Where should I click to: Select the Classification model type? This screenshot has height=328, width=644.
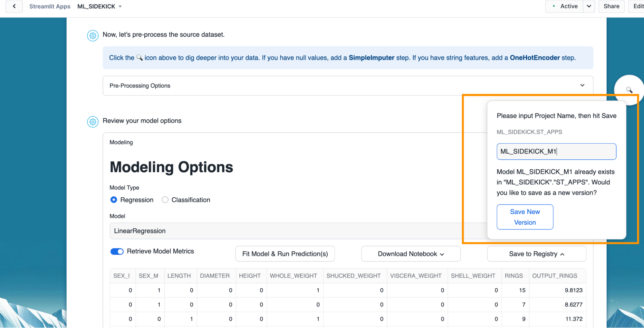165,200
